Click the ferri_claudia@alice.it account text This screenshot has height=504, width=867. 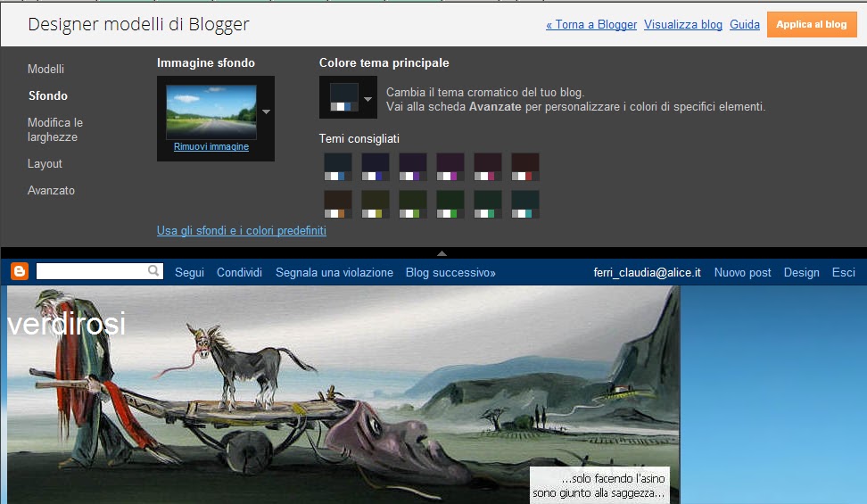[647, 272]
